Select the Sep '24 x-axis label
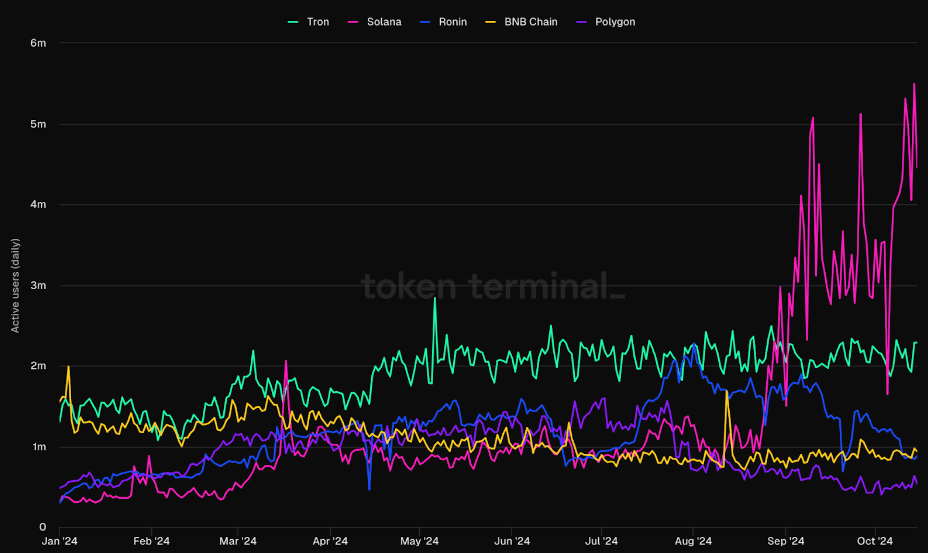Screen dimensions: 928x553 [785, 541]
